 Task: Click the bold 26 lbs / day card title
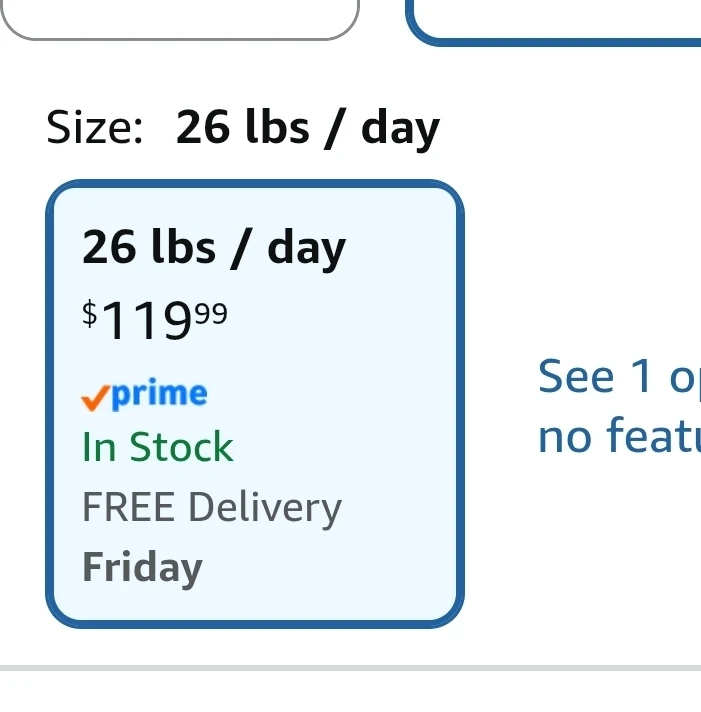pyautogui.click(x=214, y=248)
